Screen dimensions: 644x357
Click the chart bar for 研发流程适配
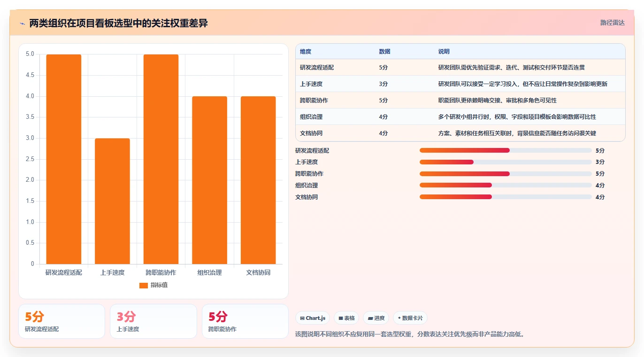pos(64,159)
